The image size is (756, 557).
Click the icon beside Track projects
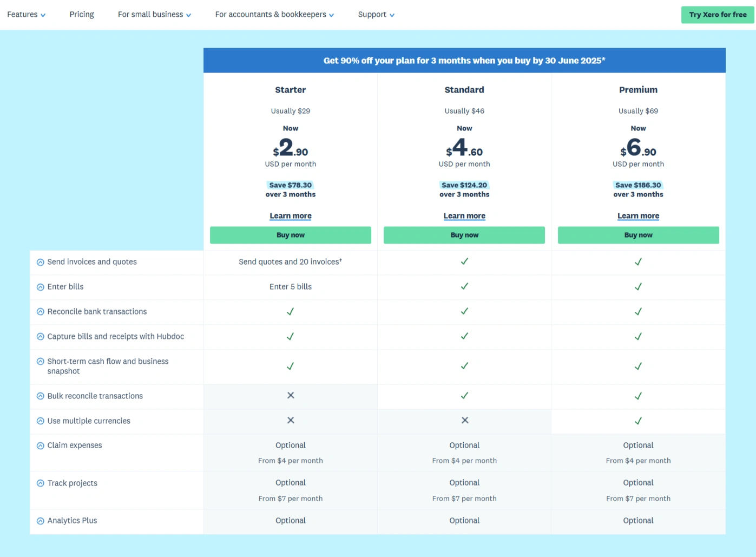(x=40, y=483)
